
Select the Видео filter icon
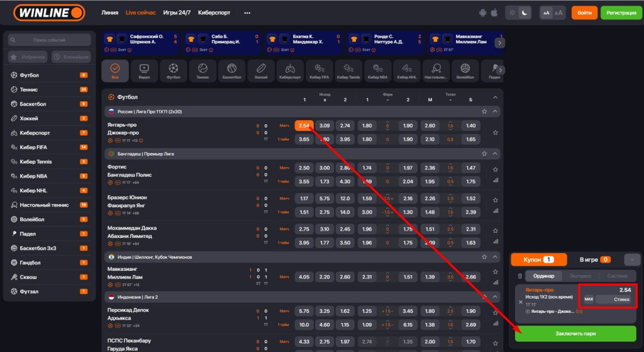tap(144, 71)
